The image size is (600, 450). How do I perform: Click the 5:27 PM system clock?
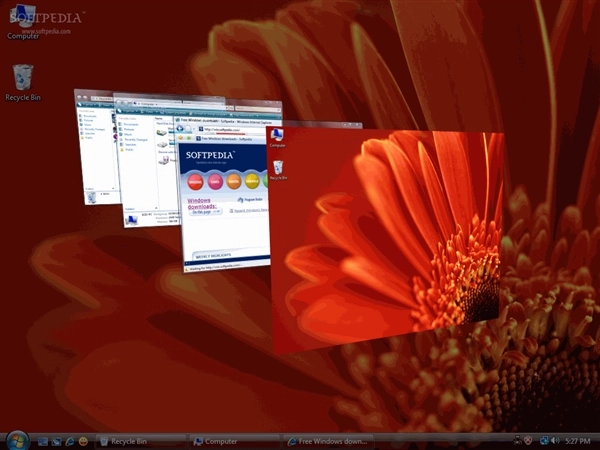pos(577,440)
